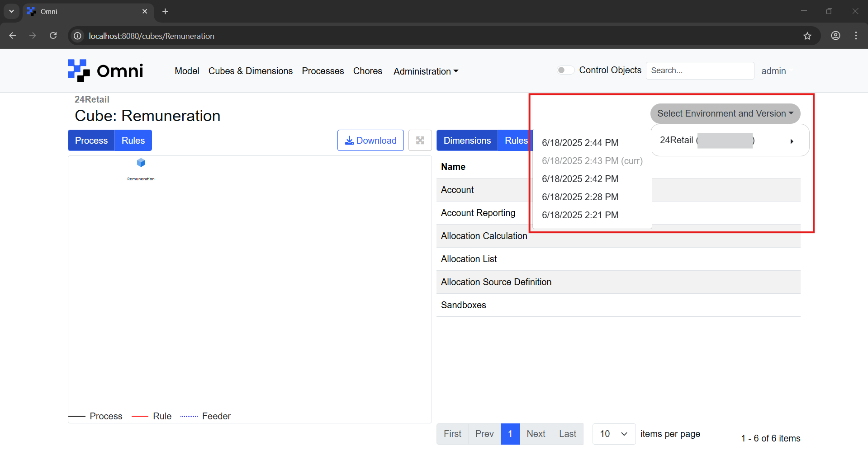Viewport: 868px width, 460px height.
Task: Select version 6/18/2025 2:43 PM (curr)
Action: (x=592, y=161)
